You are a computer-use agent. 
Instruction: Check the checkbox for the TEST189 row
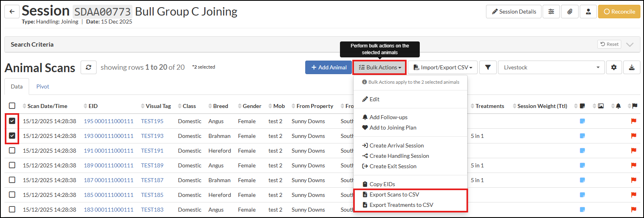[12, 165]
